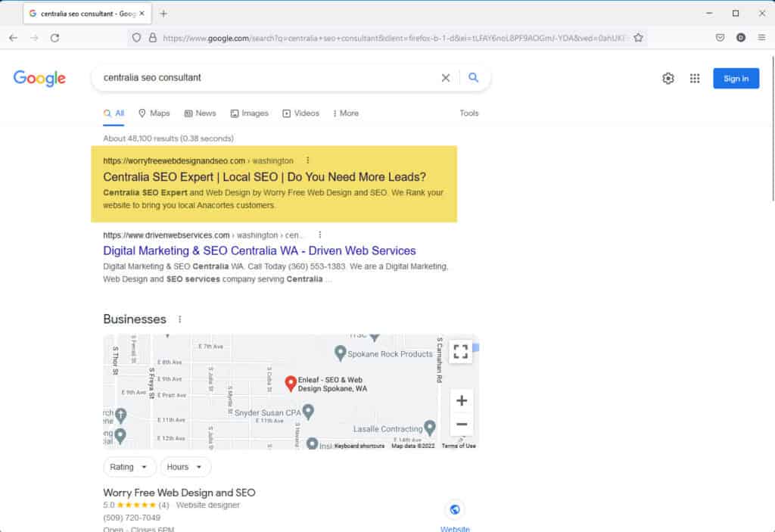
Task: Select the All search tab
Action: point(114,114)
